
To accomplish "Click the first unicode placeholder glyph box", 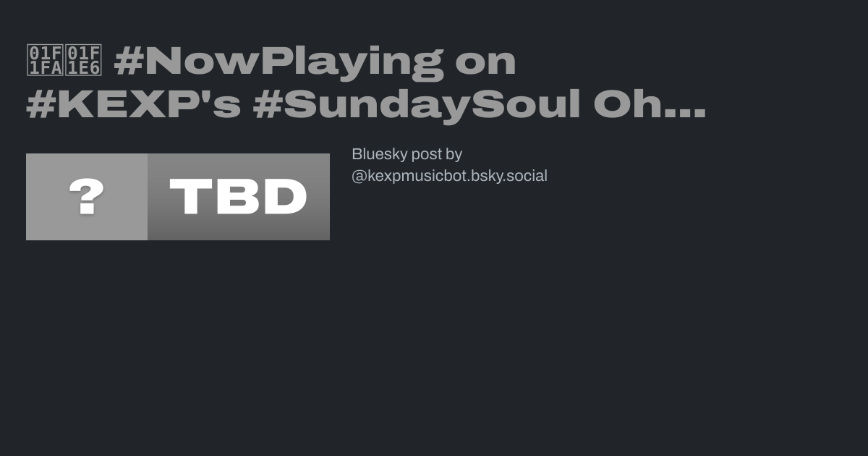I will pos(45,61).
